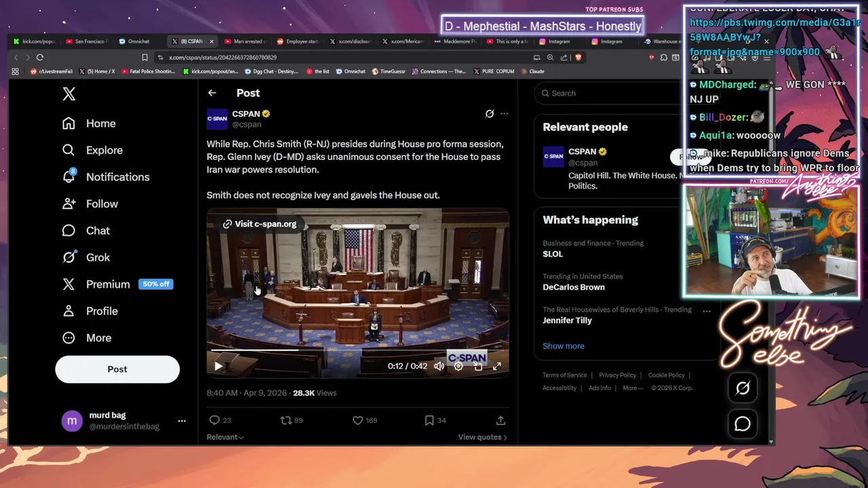Open Grok in the X sidebar
Image resolution: width=868 pixels, height=488 pixels.
point(85,258)
